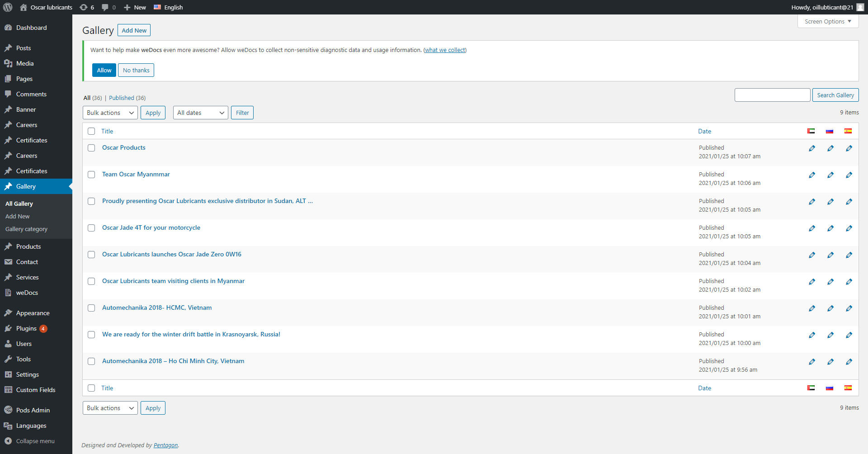Viewport: 868px width, 454px height.
Task: Click the Pages sidebar icon
Action: coord(8,79)
